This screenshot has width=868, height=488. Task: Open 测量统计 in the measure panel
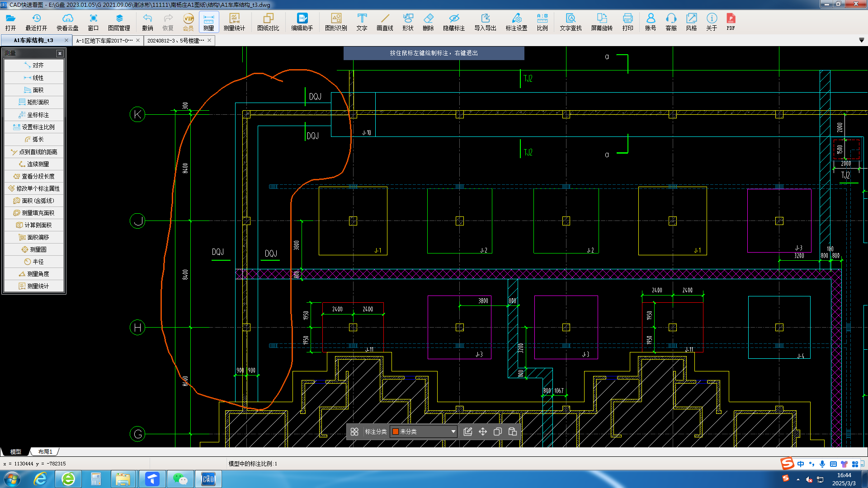[x=34, y=286]
